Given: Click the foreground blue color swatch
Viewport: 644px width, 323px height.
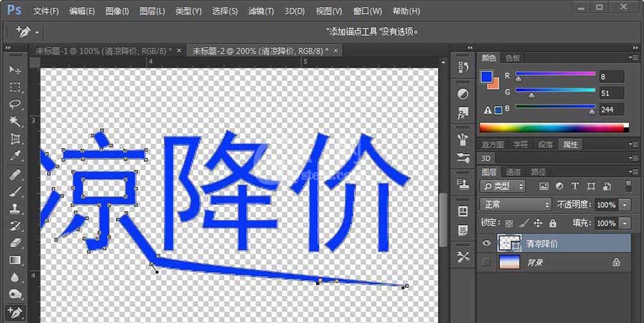Looking at the screenshot, I should [487, 77].
